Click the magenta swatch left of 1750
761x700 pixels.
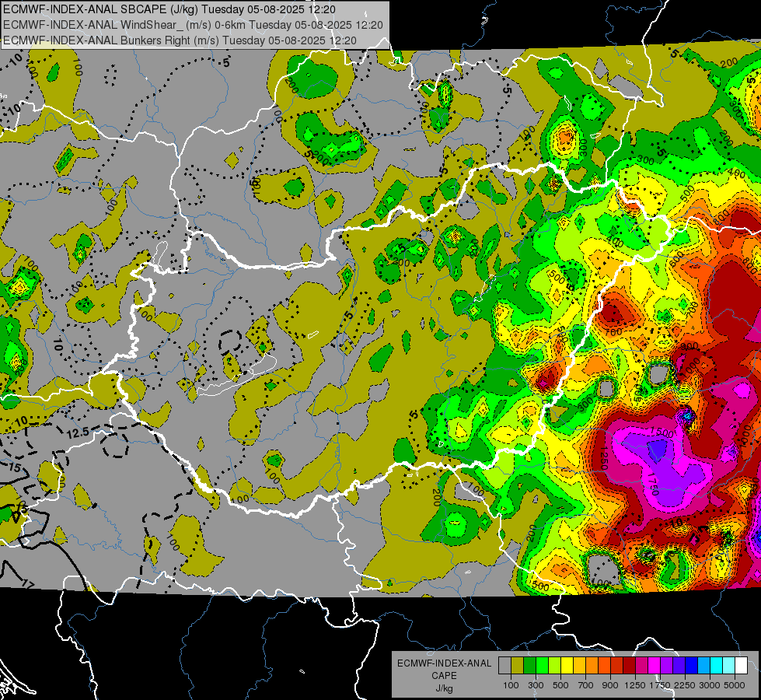[x=655, y=665]
